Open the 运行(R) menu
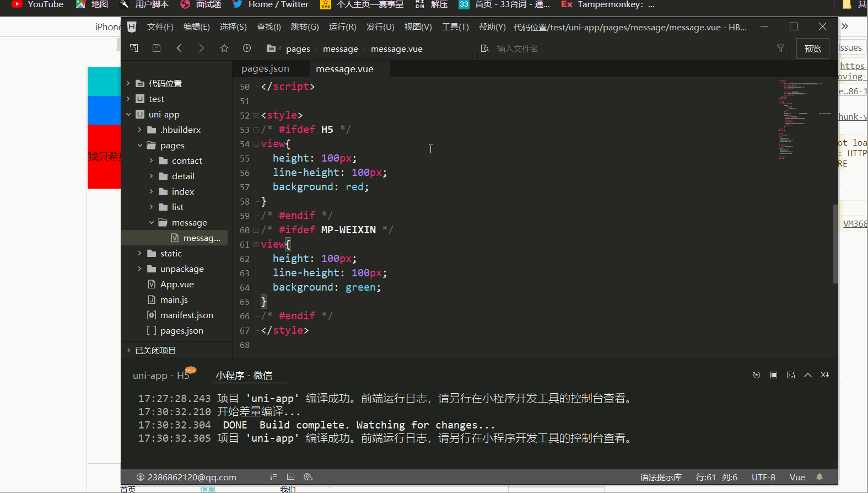Screen dimensions: 868x493 343,27
